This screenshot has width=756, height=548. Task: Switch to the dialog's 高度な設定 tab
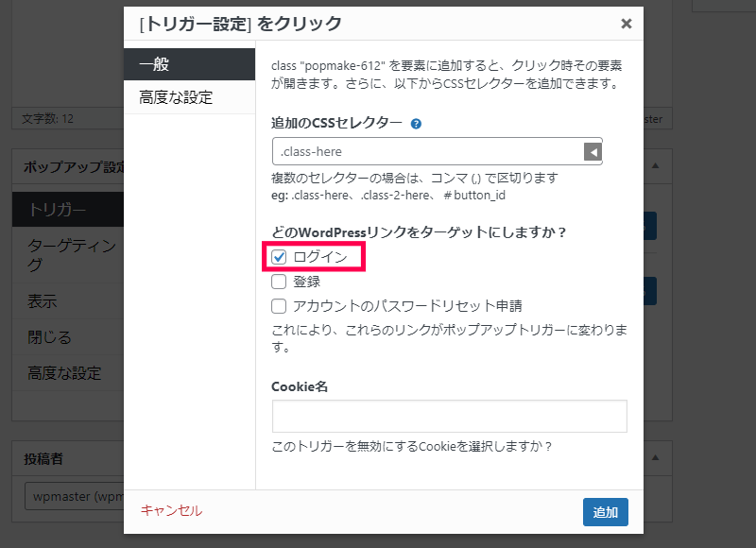pyautogui.click(x=190, y=97)
